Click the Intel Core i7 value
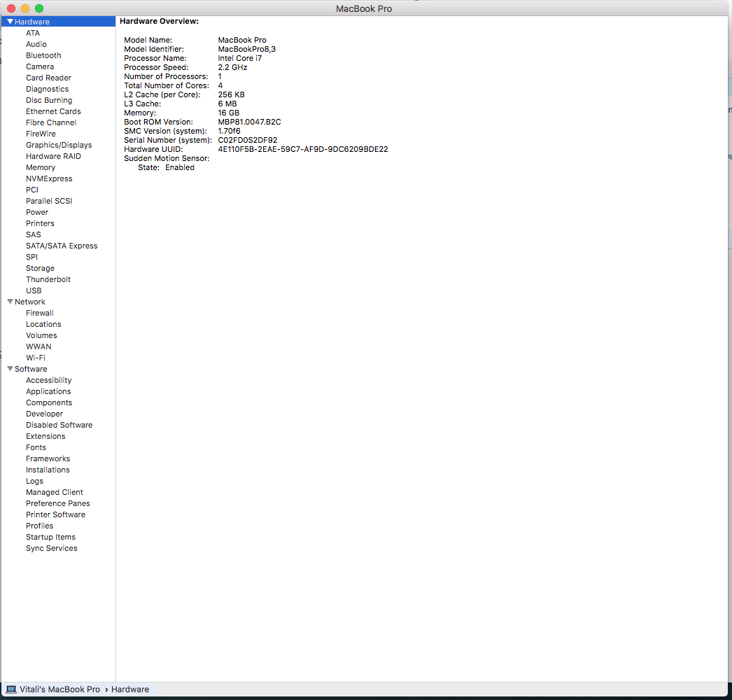Screen dimensions: 732x700 [240, 58]
